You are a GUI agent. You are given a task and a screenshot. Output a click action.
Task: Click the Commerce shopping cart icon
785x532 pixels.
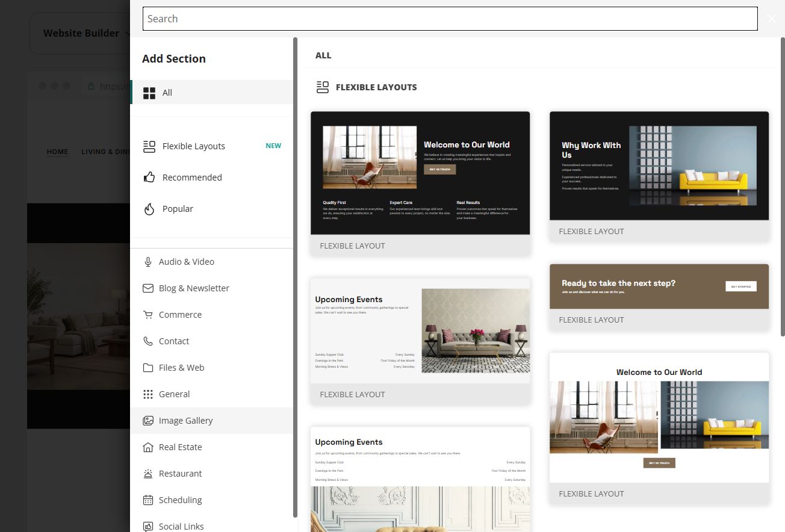[148, 315]
